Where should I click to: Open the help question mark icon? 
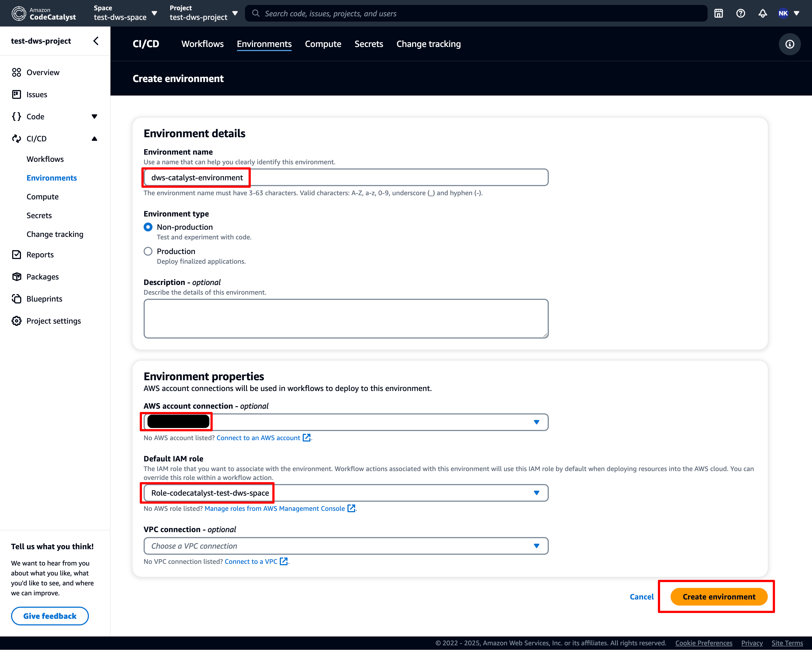tap(740, 14)
